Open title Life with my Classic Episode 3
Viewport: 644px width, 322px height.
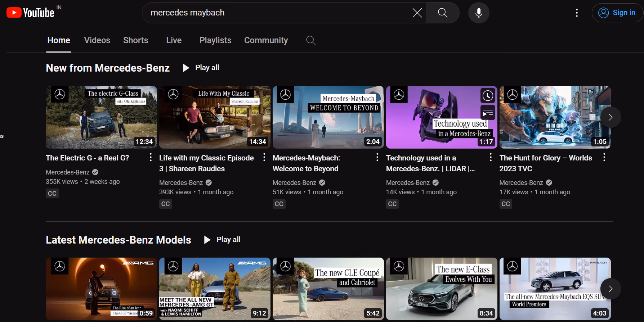(x=206, y=163)
